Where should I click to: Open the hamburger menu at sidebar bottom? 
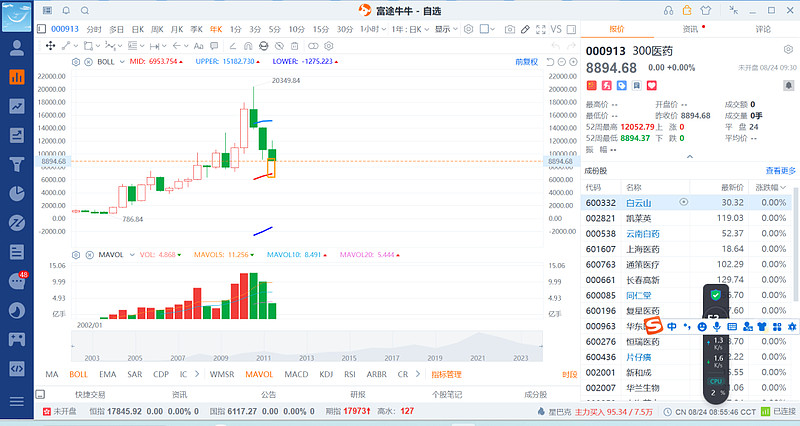click(17, 402)
